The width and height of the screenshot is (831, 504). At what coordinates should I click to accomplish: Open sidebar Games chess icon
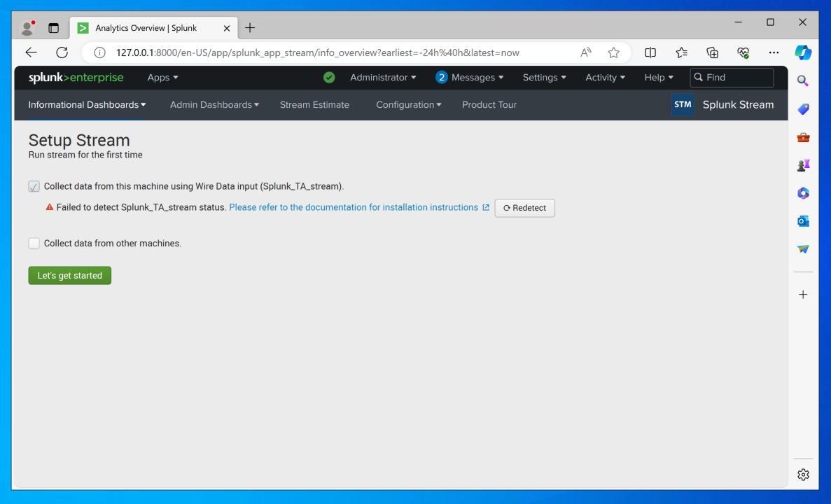pyautogui.click(x=803, y=165)
